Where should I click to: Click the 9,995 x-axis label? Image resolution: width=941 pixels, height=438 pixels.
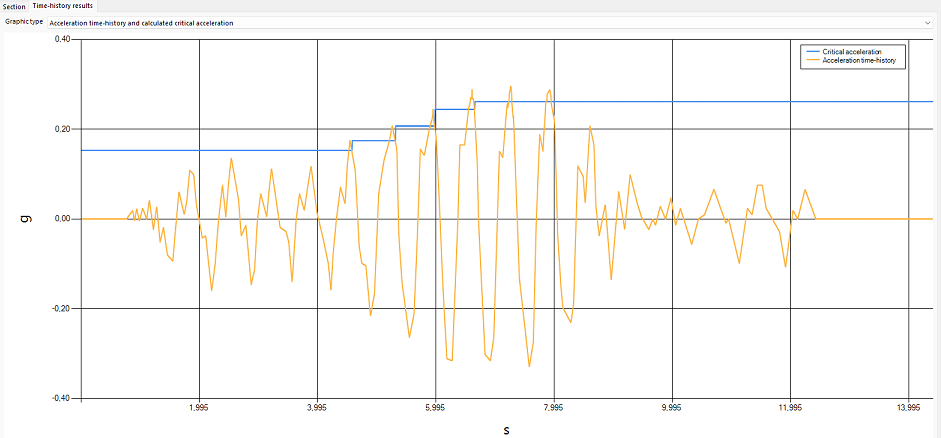tap(672, 407)
